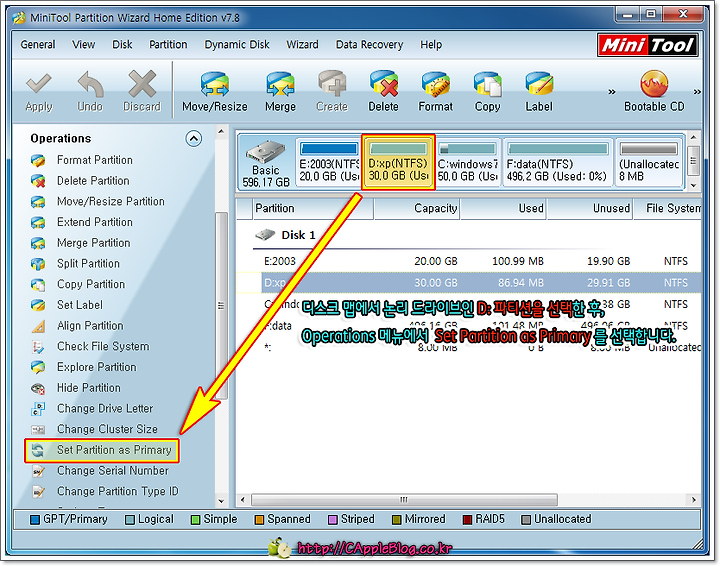Open the Wizard menu
The image size is (720, 566).
point(302,45)
